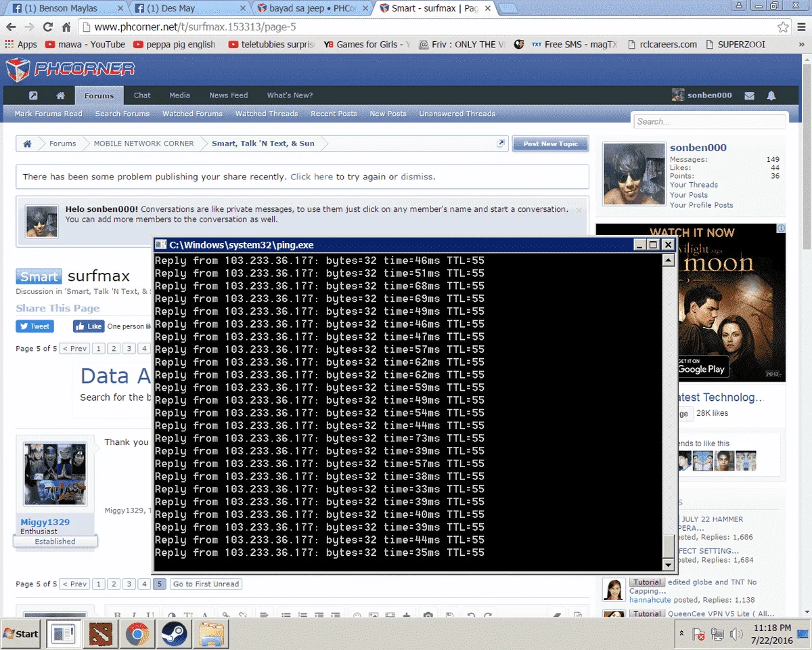
Task: Open Unanswered Threads link
Action: (x=457, y=114)
